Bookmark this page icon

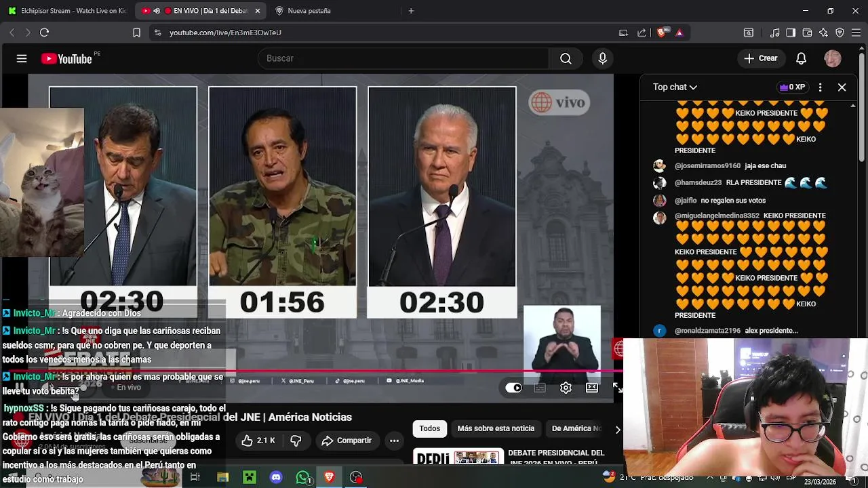coord(136,33)
